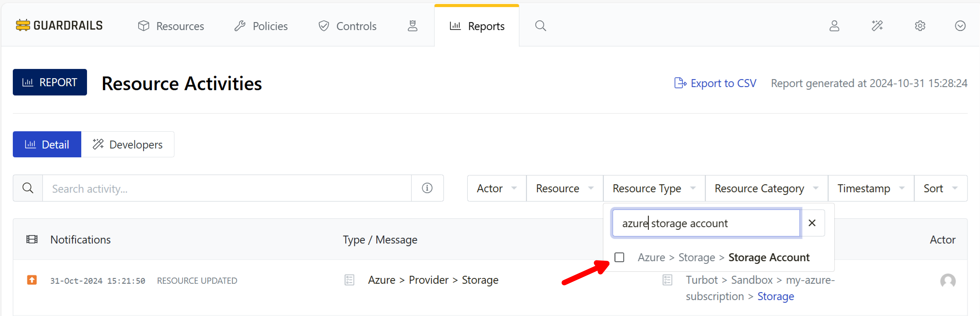Image resolution: width=980 pixels, height=316 pixels.
Task: Expand the Actor filter dropdown
Action: pyautogui.click(x=496, y=188)
